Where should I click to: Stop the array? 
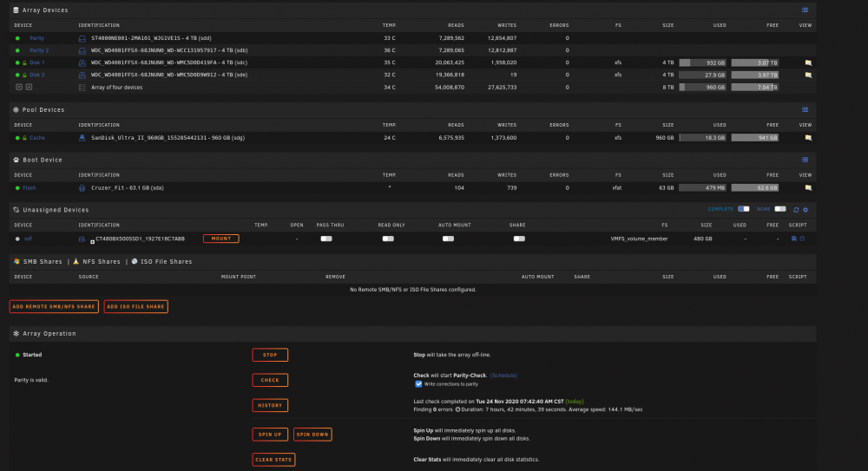[x=270, y=355]
